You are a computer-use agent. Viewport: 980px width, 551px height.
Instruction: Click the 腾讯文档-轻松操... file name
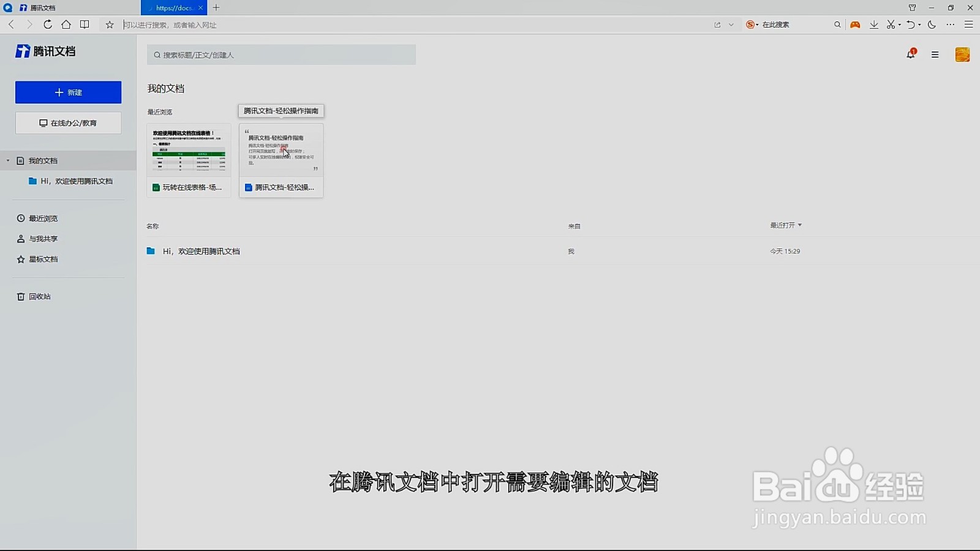(x=285, y=187)
